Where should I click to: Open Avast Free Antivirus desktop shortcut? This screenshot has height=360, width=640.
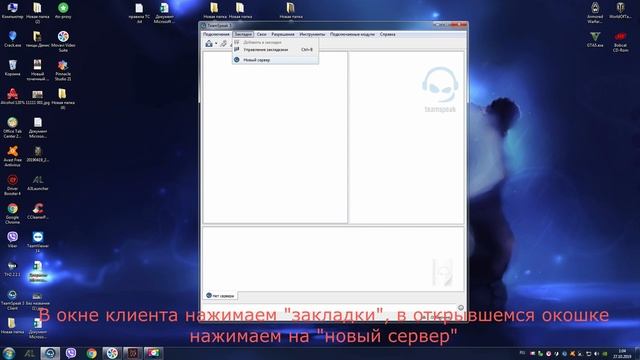tap(12, 156)
